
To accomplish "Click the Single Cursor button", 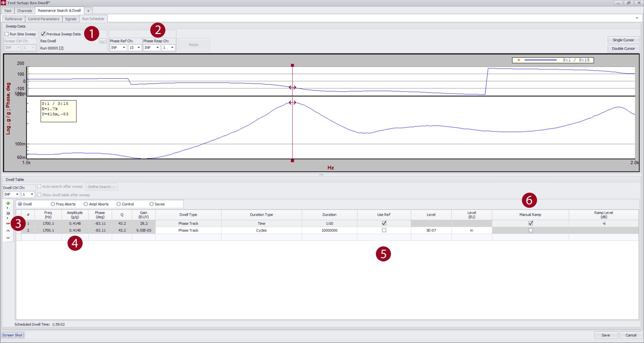I will (x=623, y=40).
